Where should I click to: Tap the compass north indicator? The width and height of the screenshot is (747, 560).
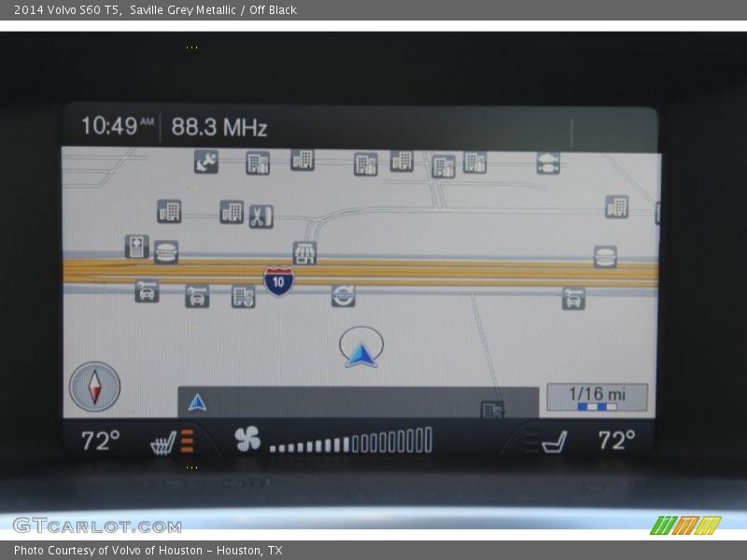[x=95, y=386]
